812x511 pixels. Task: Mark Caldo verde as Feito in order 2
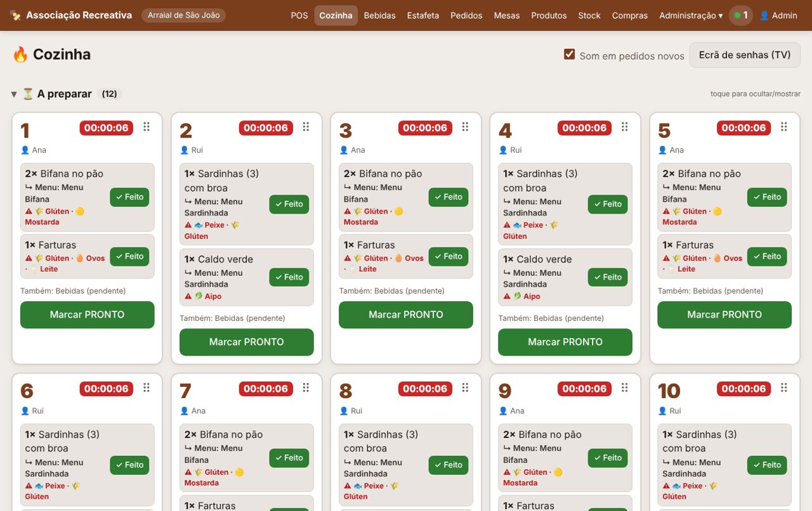click(x=289, y=277)
